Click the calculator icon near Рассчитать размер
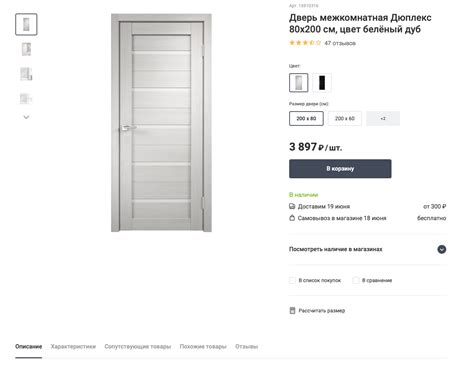Image resolution: width=474 pixels, height=366 pixels. pos(292,310)
